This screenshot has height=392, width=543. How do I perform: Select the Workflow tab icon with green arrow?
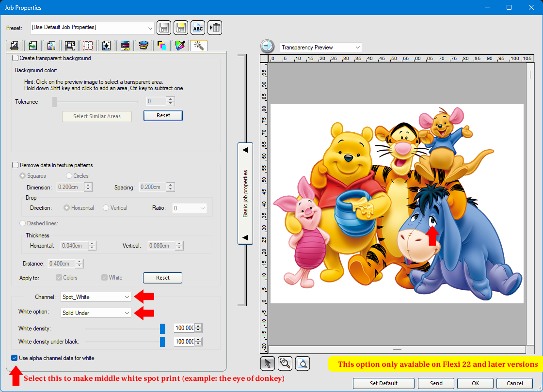33,45
